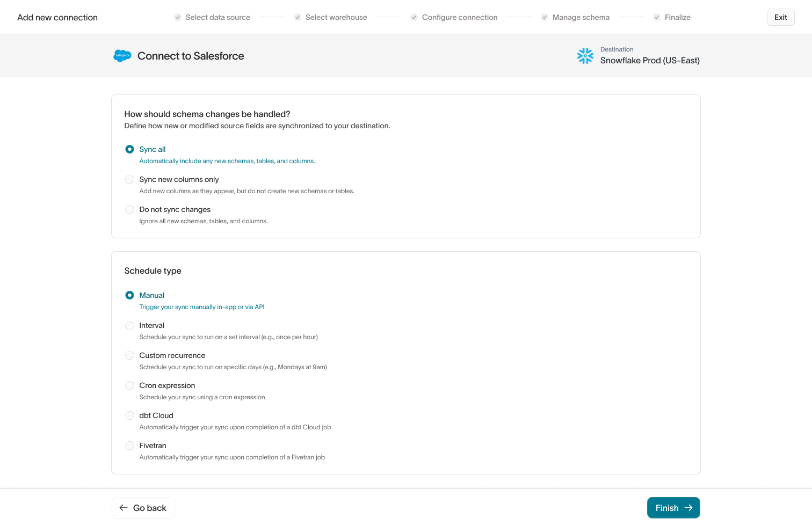Choose the Manual schedule type
Viewport: 812px width, 527px height.
click(x=129, y=295)
